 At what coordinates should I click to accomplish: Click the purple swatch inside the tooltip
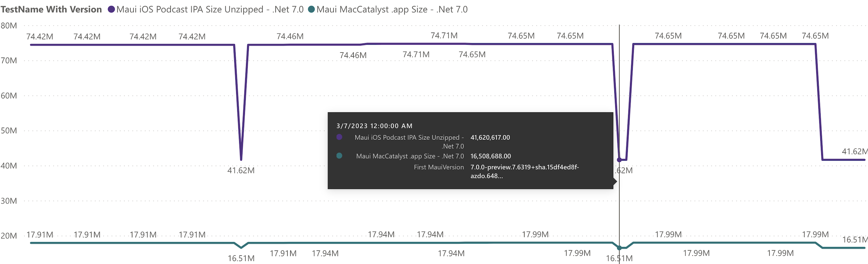coord(339,137)
